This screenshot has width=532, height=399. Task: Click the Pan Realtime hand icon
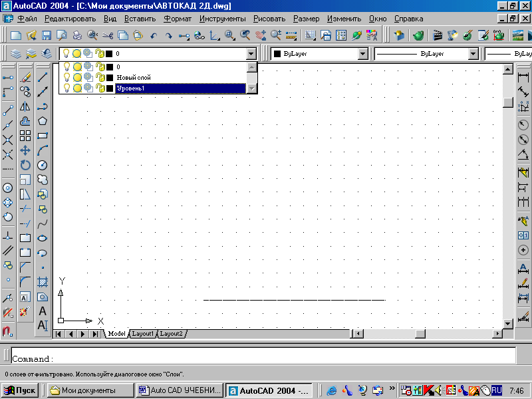tap(261, 35)
